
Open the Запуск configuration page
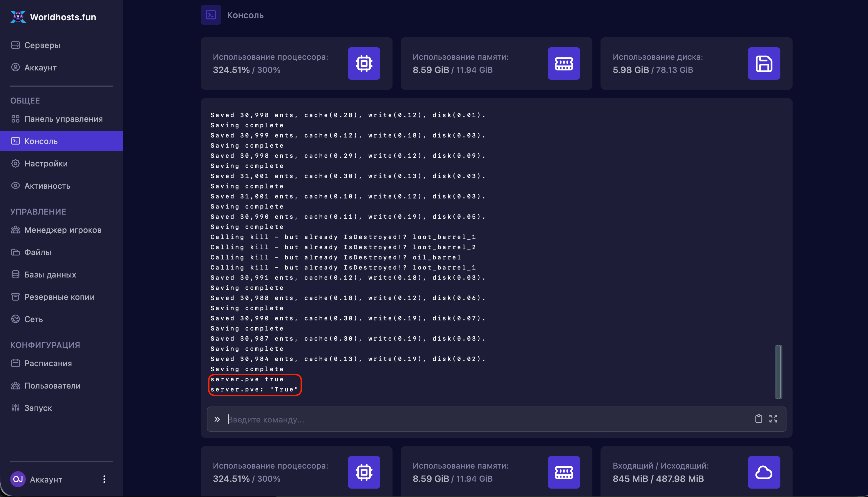pyautogui.click(x=62, y=408)
